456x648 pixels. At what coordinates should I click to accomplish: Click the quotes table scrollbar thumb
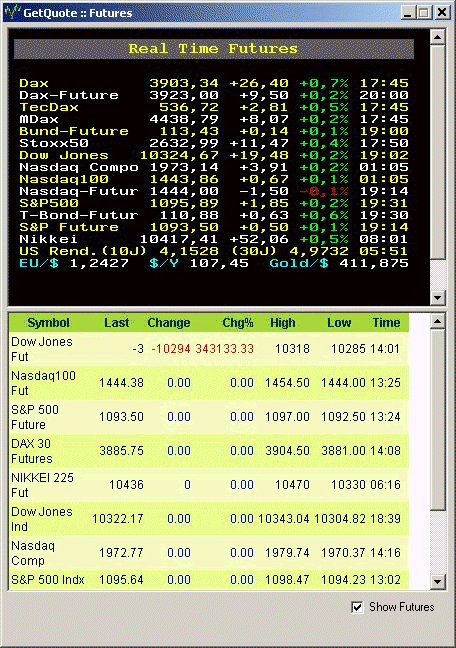(x=437, y=419)
